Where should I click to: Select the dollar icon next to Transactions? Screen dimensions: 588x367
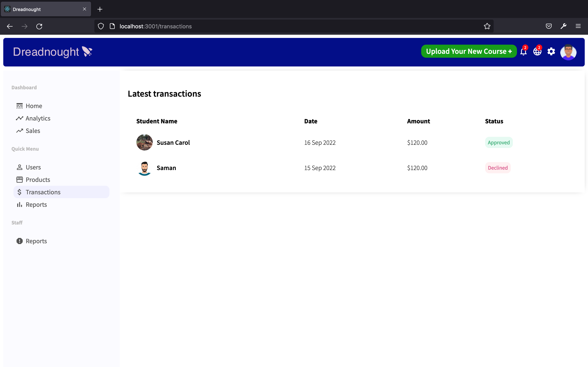[20, 192]
